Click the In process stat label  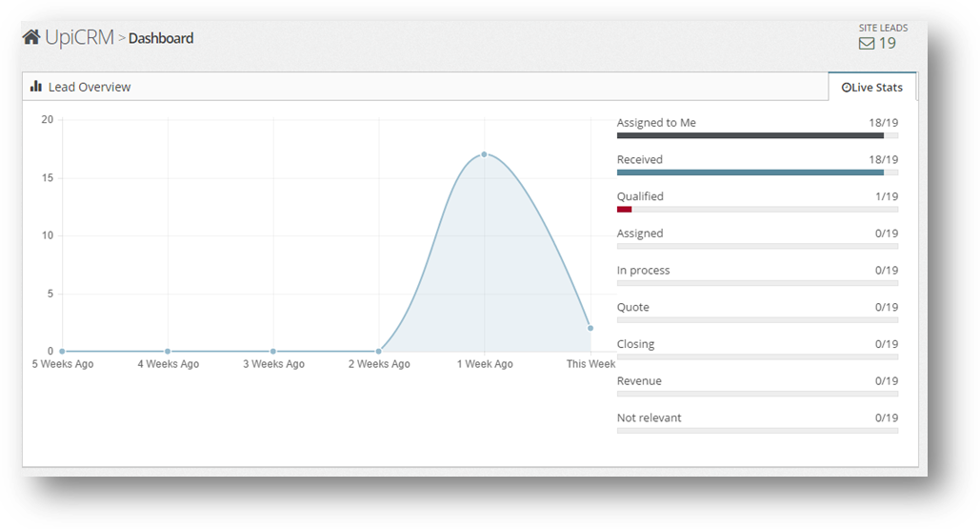(643, 270)
